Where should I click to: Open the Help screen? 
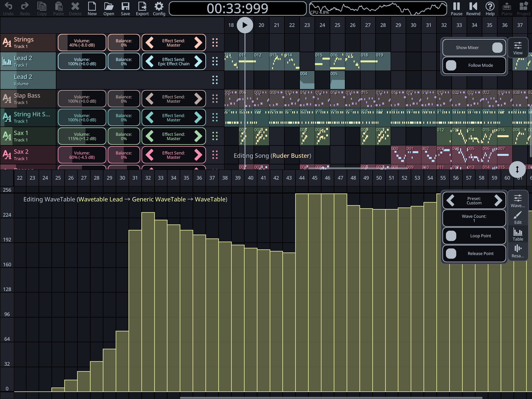[490, 8]
